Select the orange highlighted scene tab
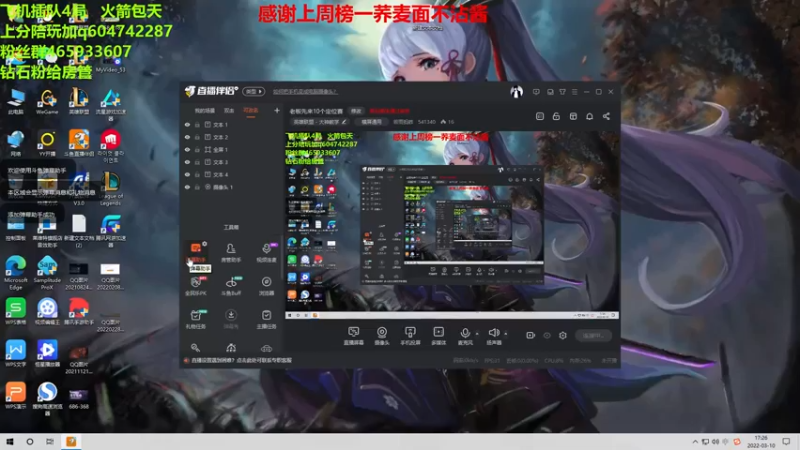The image size is (800, 450). tap(251, 110)
